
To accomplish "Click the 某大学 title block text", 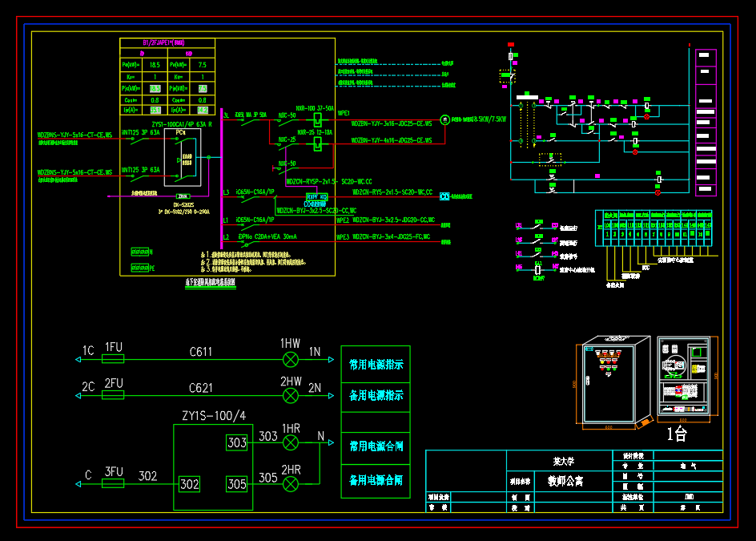I will point(563,462).
